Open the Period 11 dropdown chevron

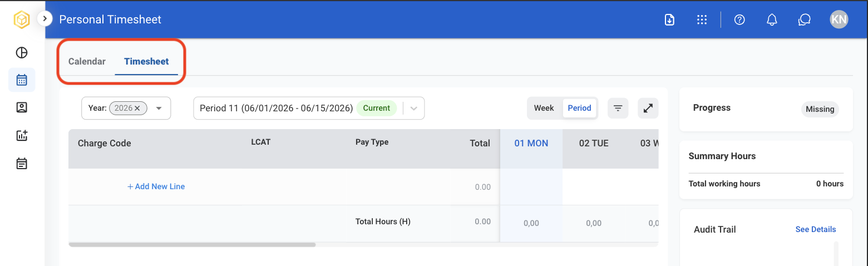pos(413,109)
